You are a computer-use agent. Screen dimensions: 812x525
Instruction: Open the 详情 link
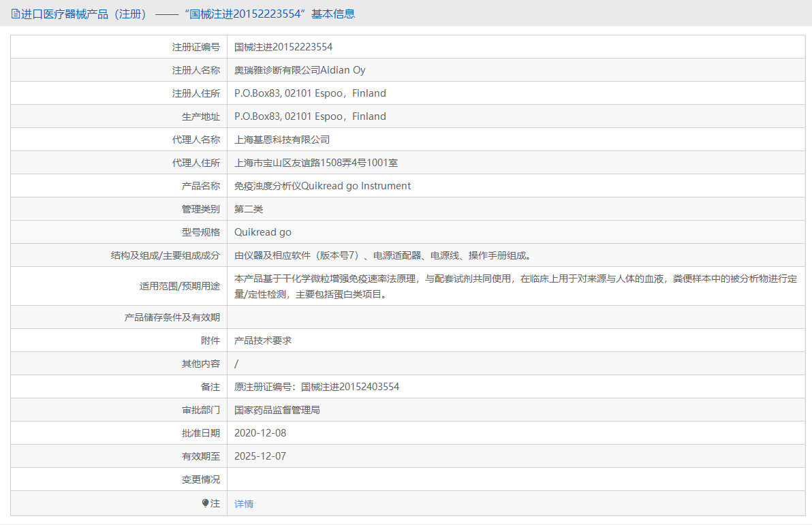pyautogui.click(x=243, y=503)
